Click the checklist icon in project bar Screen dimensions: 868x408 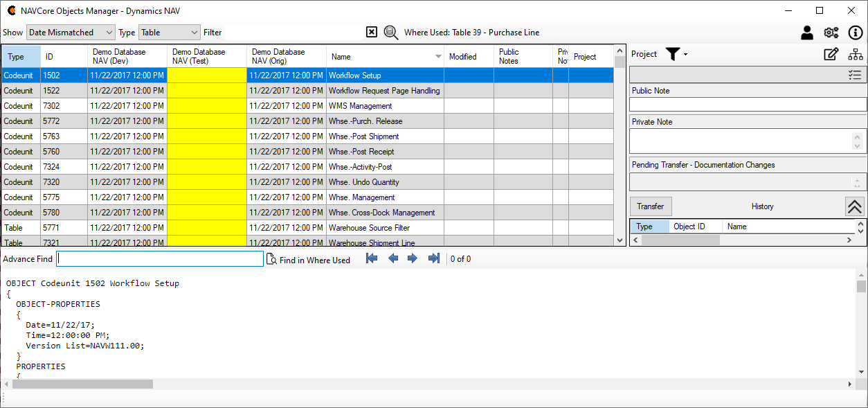(855, 75)
